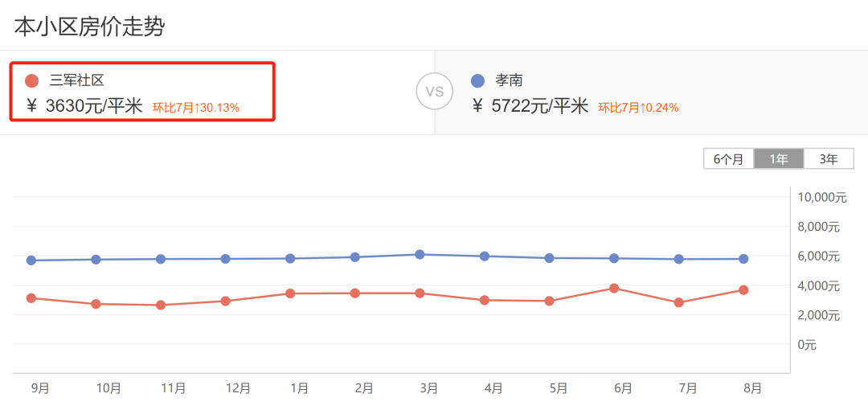
Task: Click the 本小区房价走势 section title
Action: 89,27
